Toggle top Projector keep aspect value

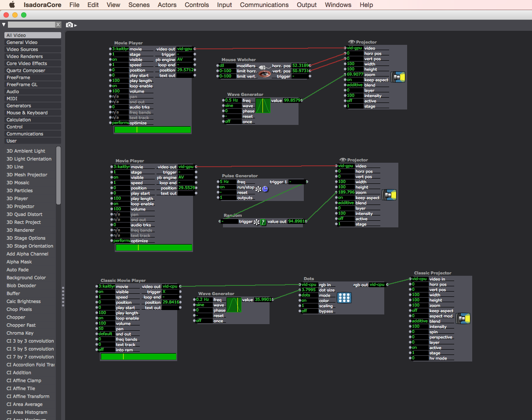click(354, 80)
